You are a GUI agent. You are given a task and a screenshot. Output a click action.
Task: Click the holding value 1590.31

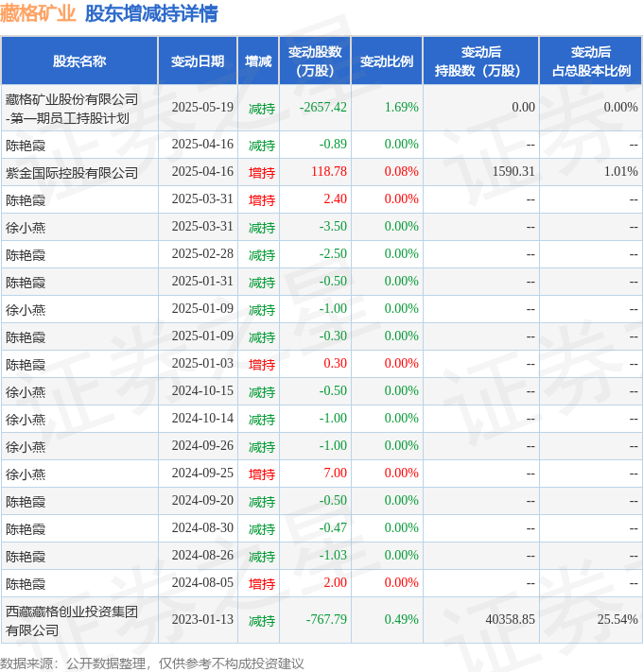pyautogui.click(x=513, y=171)
